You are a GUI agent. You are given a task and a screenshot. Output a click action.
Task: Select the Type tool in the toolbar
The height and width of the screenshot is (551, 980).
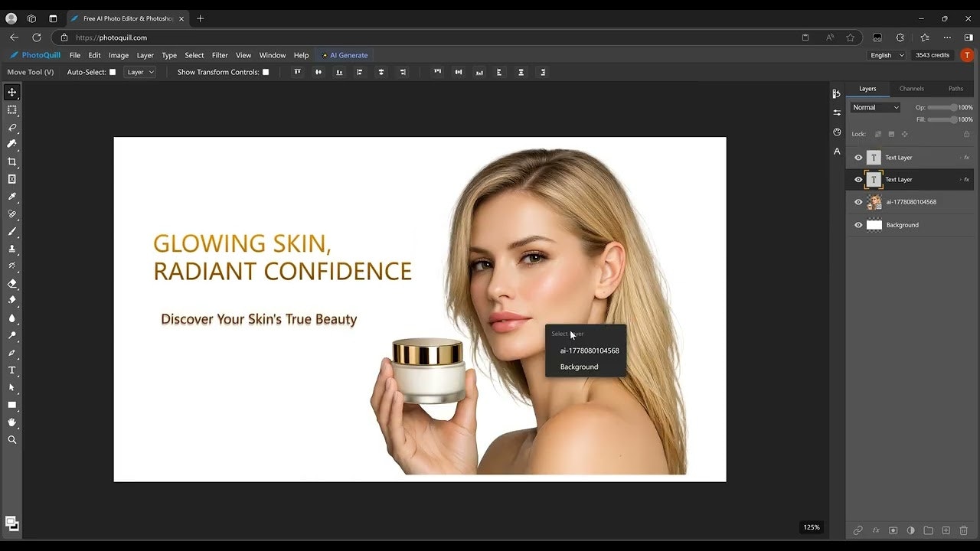tap(11, 370)
